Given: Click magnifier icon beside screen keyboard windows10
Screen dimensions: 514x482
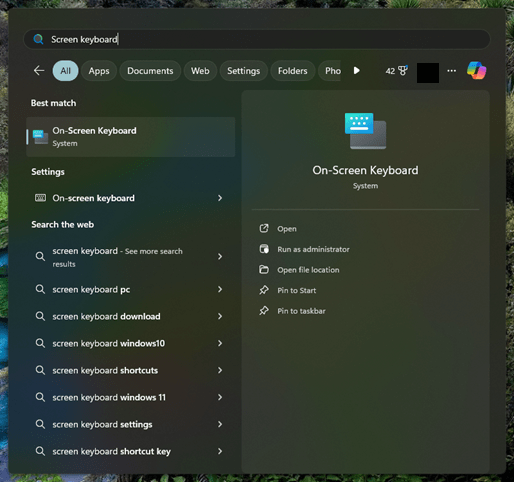Looking at the screenshot, I should tap(40, 343).
